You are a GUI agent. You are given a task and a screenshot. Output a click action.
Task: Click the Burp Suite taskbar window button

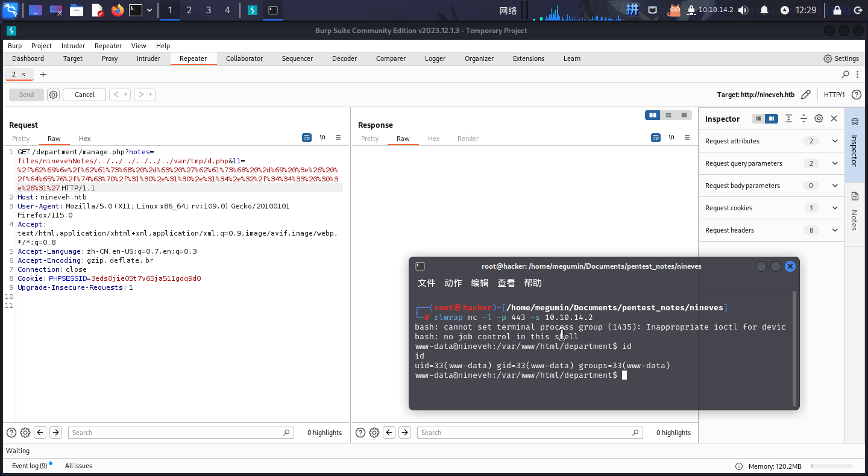[253, 10]
